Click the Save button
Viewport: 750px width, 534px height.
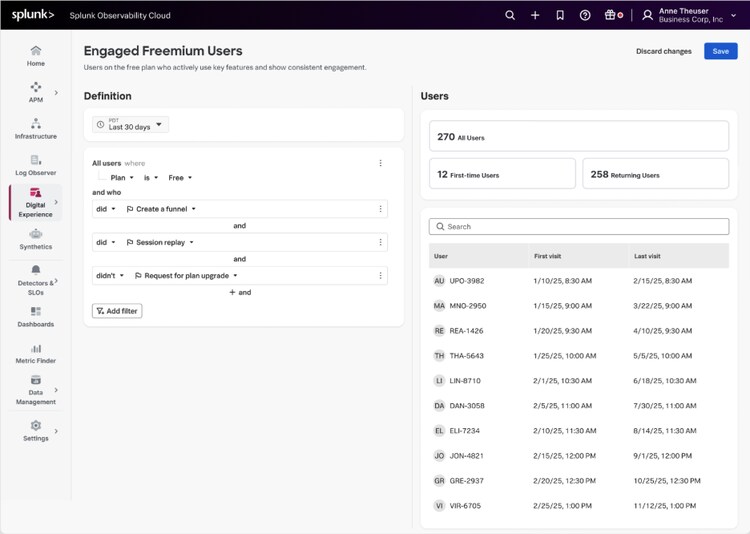pyautogui.click(x=720, y=51)
